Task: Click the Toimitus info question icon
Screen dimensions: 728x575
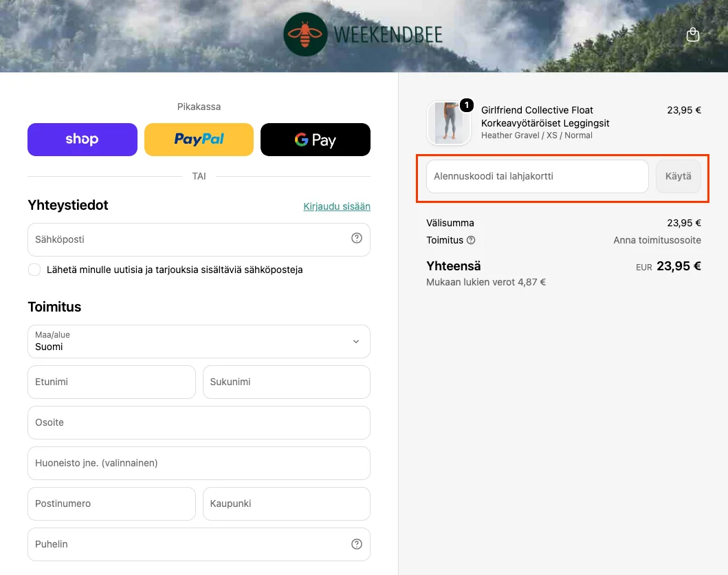Action: (471, 240)
